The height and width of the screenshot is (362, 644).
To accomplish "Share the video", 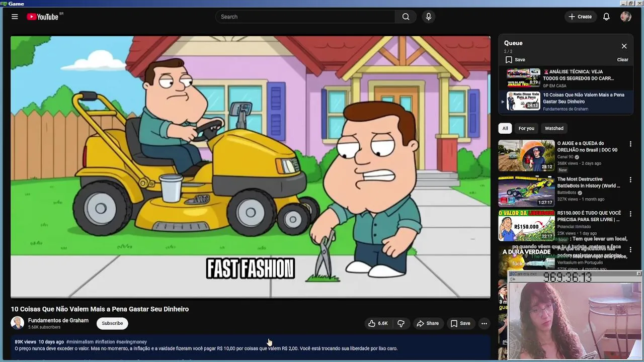I will 428,323.
